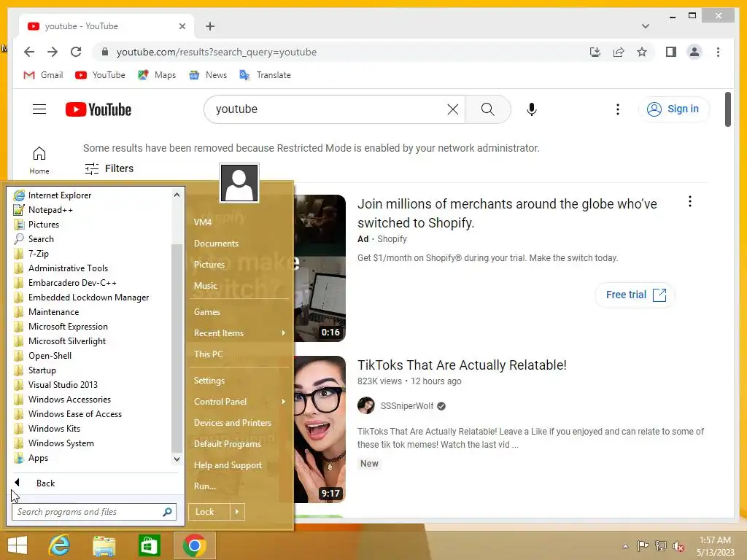This screenshot has height=560, width=747.
Task: Click the Free trial button
Action: click(635, 295)
